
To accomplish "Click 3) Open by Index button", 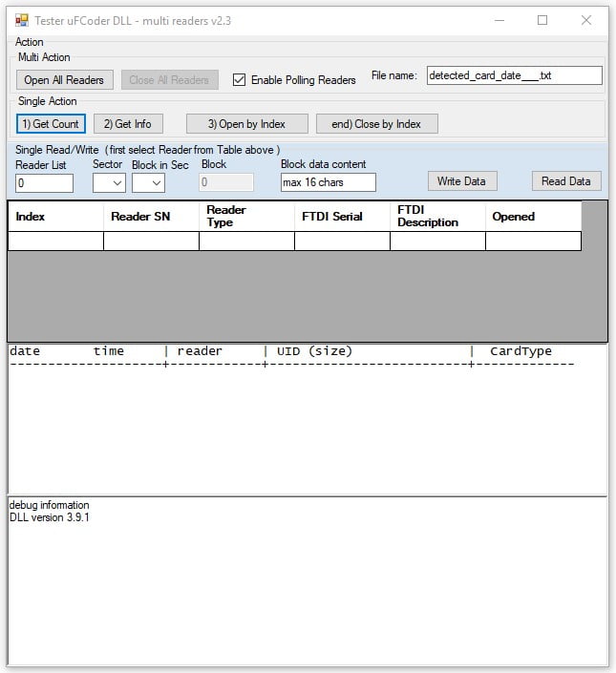I will point(247,124).
